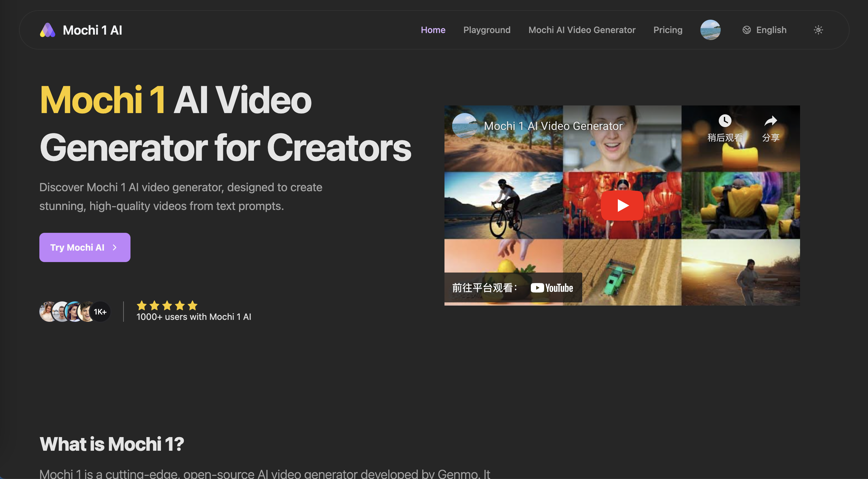This screenshot has width=868, height=479.
Task: Go to the Home nav item
Action: coord(433,30)
